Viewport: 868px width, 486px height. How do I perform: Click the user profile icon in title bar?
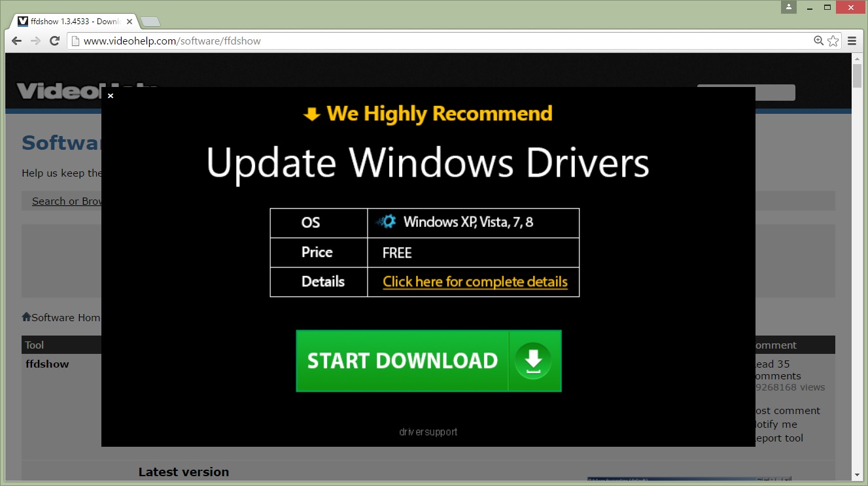tap(789, 7)
